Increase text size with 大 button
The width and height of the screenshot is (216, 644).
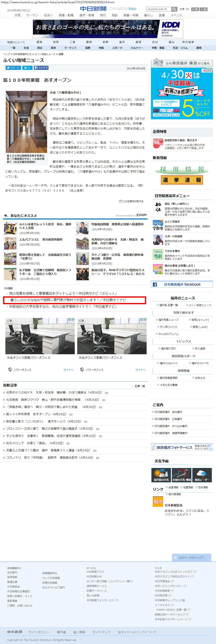195,9
